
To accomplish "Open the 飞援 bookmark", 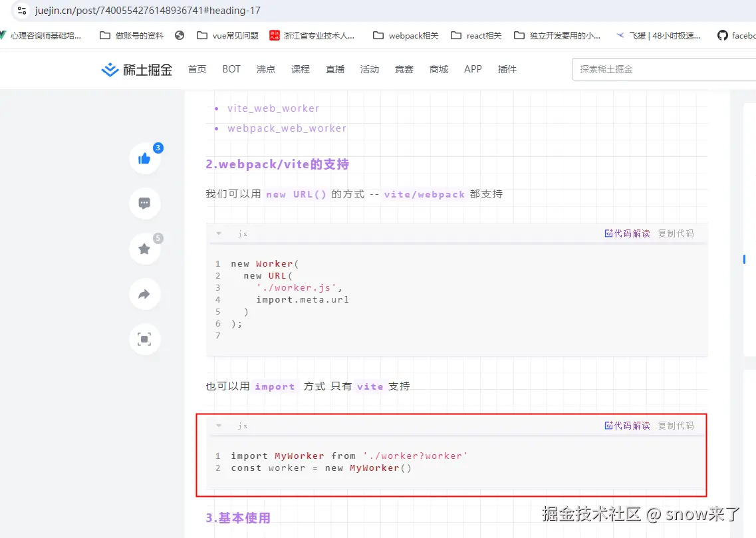I will tap(658, 35).
